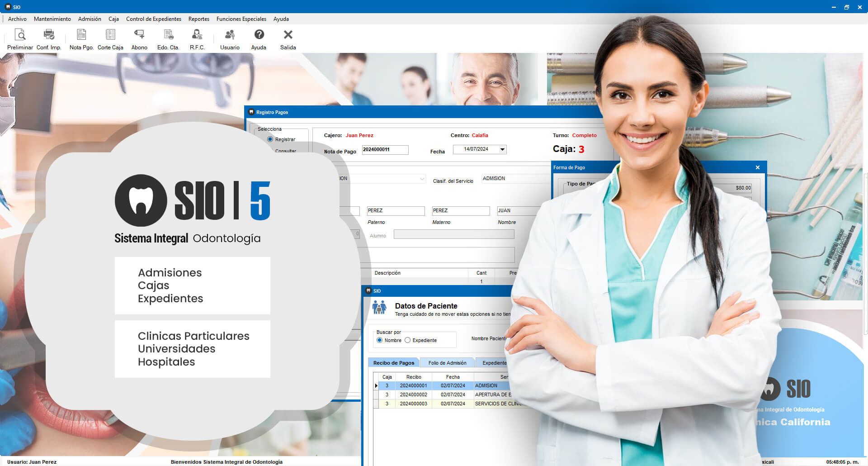
Task: Open the Funciones Especiales menu
Action: tap(241, 19)
